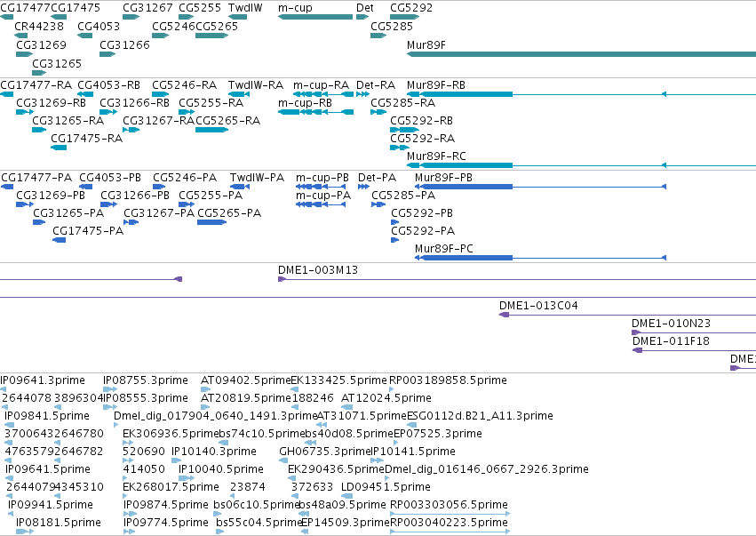This screenshot has width=756, height=536.
Task: Select the CG31269-RB transcript label
Action: click(x=52, y=103)
